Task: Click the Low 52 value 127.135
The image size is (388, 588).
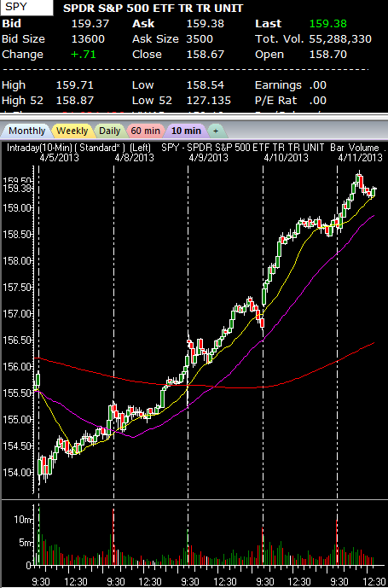Action: click(209, 101)
